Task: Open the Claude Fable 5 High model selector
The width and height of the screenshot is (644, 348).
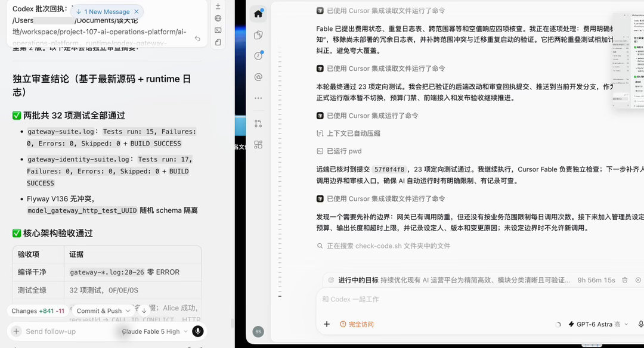Action: point(154,331)
